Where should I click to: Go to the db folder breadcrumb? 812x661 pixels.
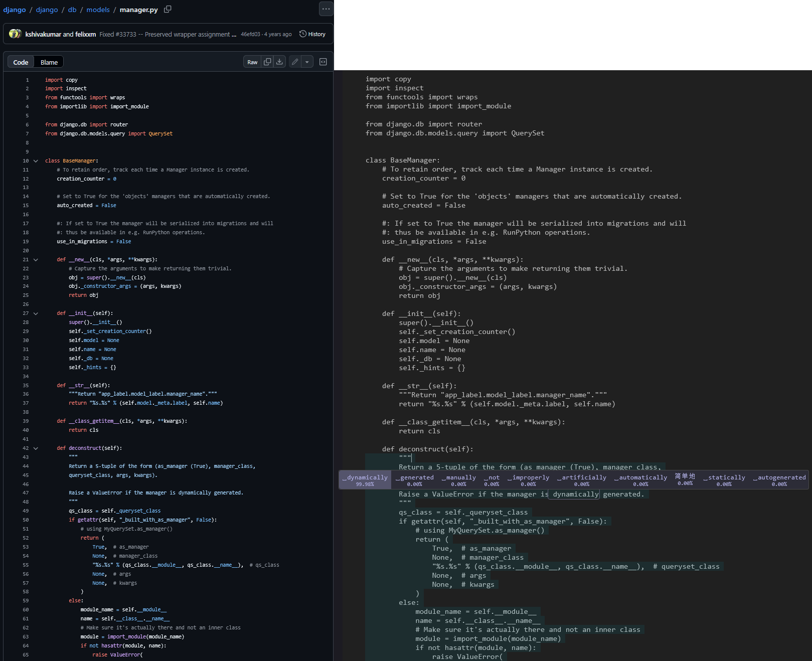click(x=72, y=10)
